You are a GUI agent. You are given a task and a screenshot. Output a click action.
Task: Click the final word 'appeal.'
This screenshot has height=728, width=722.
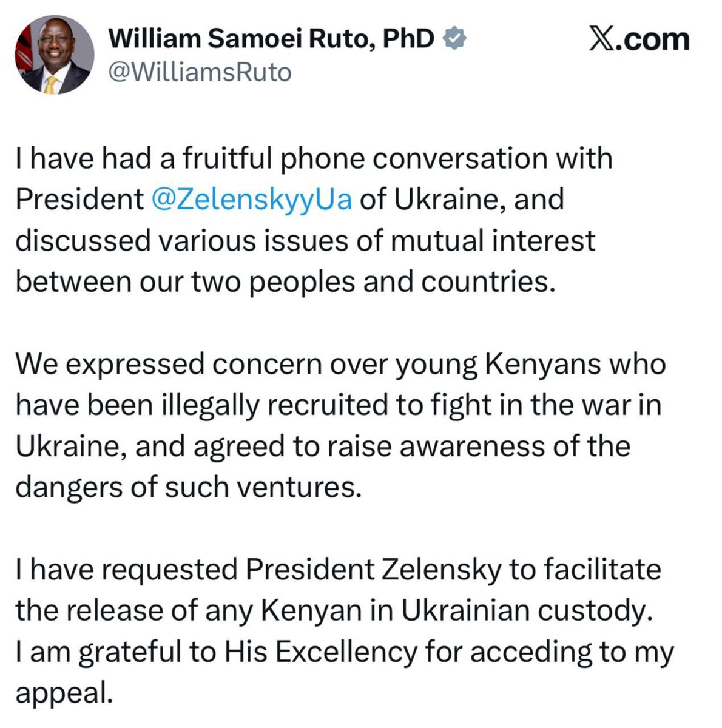[x=64, y=693]
